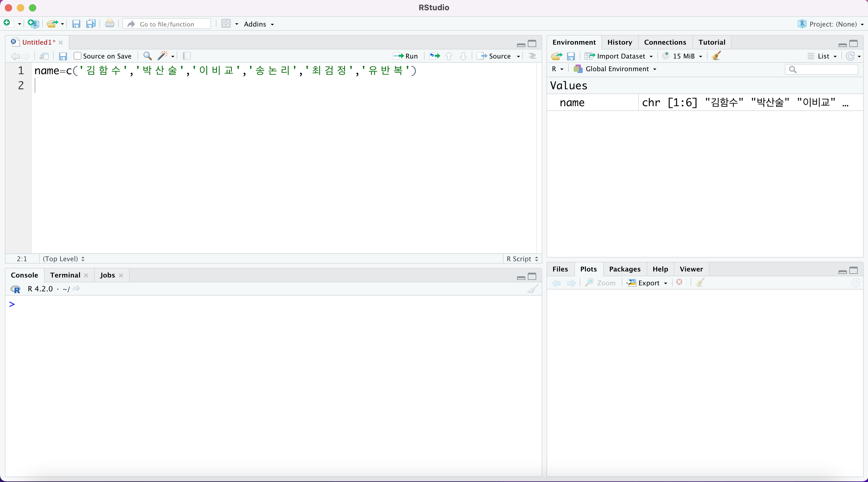Clear environment objects with broom icon

(716, 56)
